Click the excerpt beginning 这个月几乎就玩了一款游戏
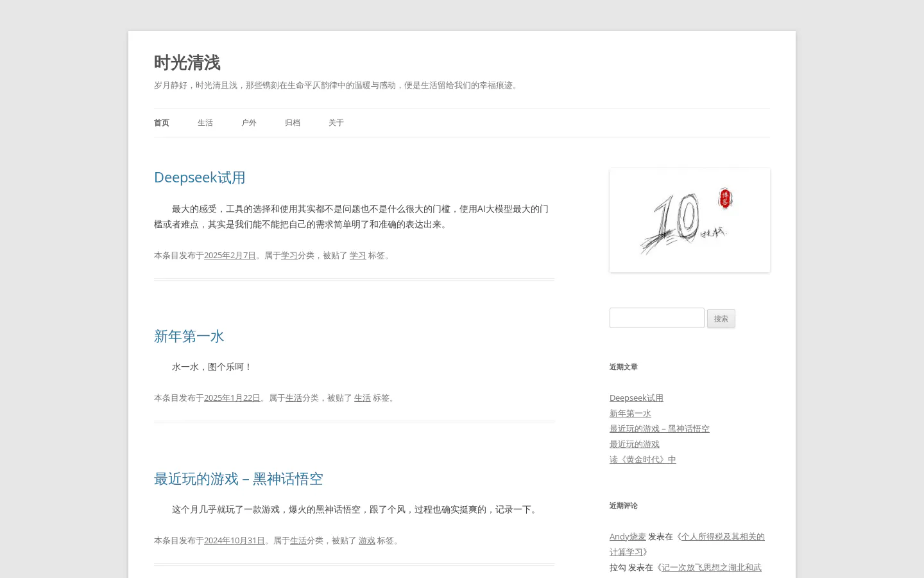The height and width of the screenshot is (578, 924). [x=356, y=509]
